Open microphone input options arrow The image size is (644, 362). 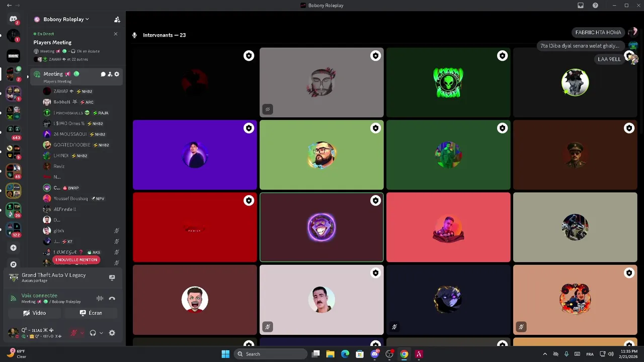click(82, 333)
